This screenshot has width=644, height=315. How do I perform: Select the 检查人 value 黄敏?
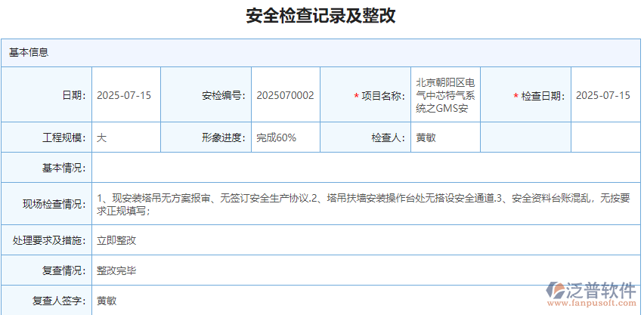pyautogui.click(x=426, y=137)
